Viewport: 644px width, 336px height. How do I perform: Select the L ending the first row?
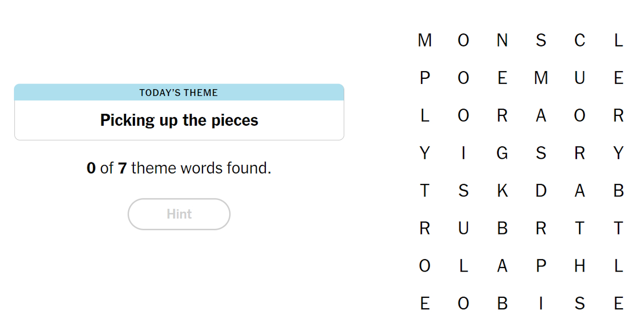(618, 40)
